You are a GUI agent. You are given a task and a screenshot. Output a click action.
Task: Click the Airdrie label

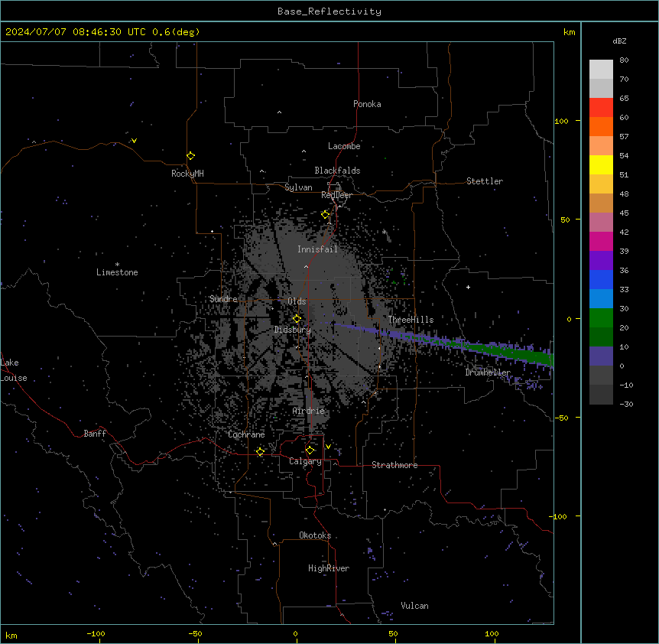pos(308,411)
